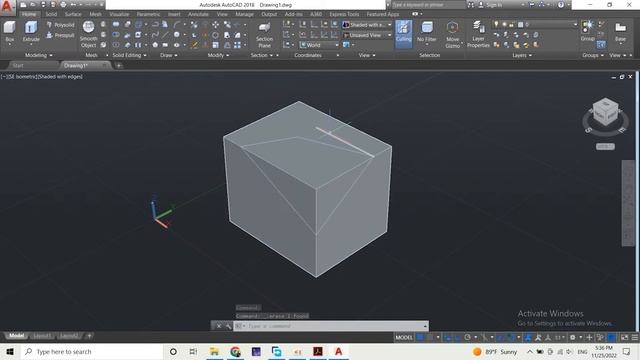Click the Help question mark icon
This screenshot has width=640, height=360.
[x=561, y=5]
